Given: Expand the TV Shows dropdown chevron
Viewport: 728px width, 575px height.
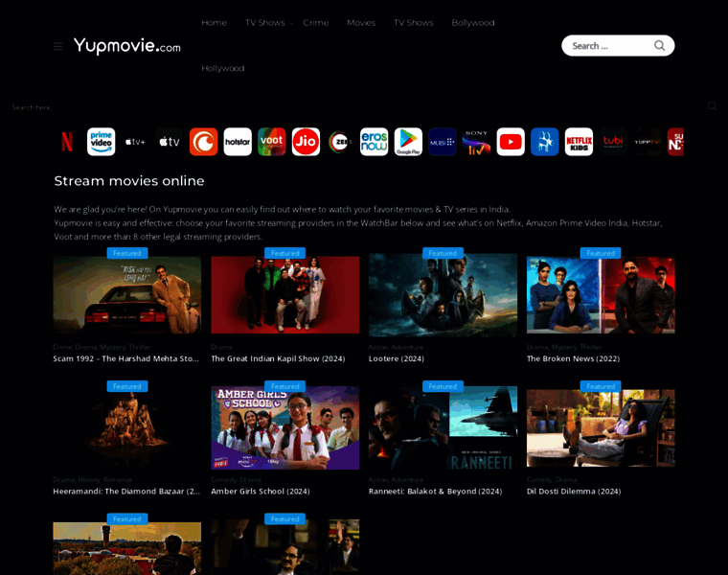Looking at the screenshot, I should pos(292,24).
